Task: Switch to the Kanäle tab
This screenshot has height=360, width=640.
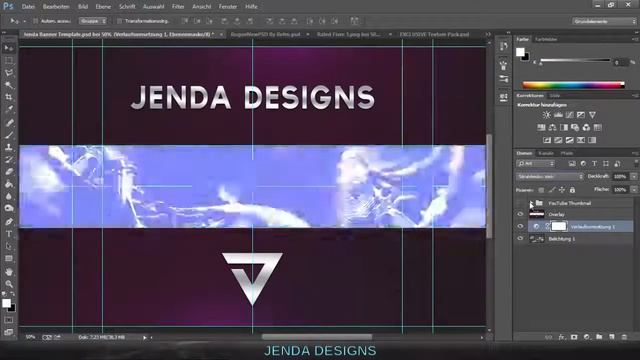Action: click(x=546, y=153)
